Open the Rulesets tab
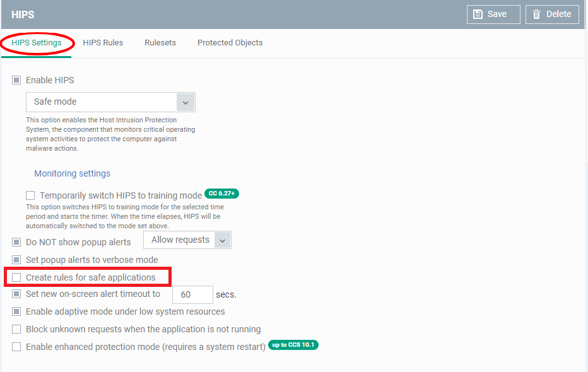The image size is (588, 372). 160,43
